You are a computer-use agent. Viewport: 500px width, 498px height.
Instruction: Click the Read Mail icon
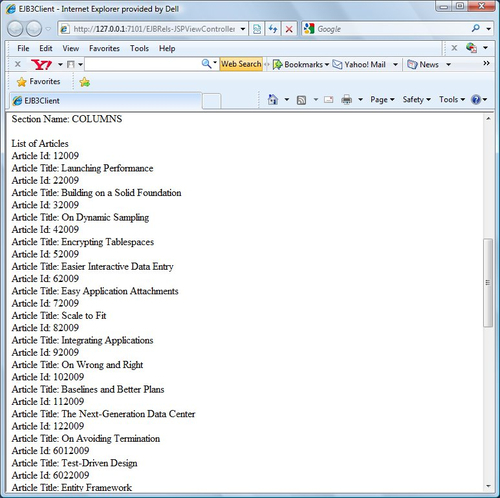click(329, 100)
